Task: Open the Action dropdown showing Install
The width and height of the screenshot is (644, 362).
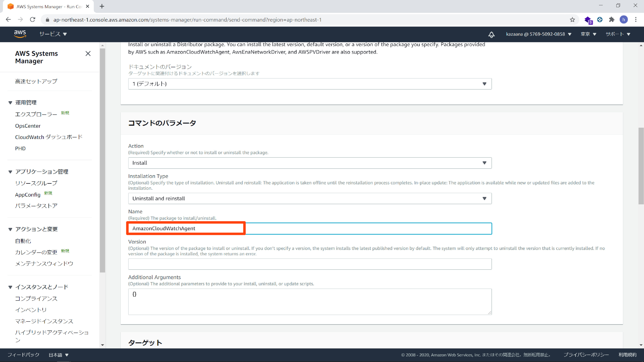Action: (310, 163)
